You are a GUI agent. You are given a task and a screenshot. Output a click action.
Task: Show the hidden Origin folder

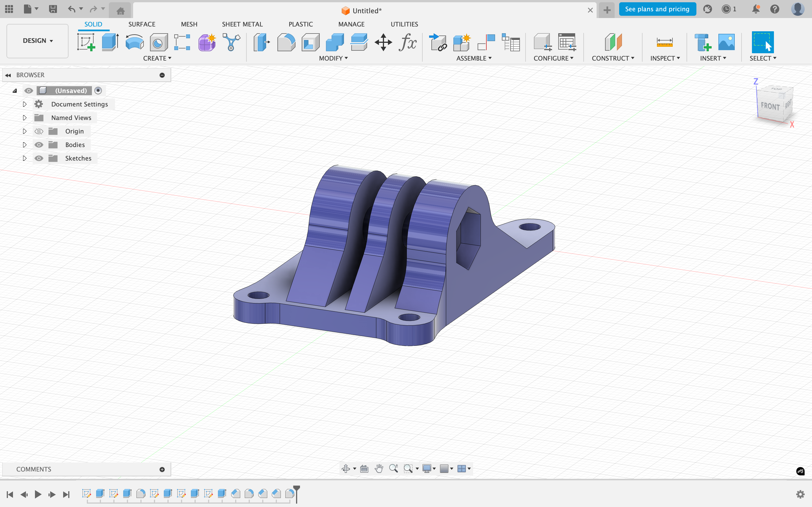point(39,132)
